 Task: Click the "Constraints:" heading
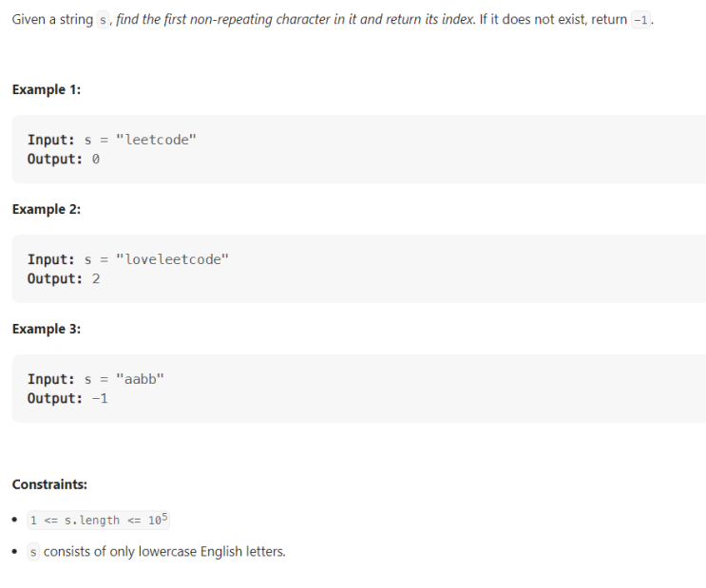click(x=49, y=484)
